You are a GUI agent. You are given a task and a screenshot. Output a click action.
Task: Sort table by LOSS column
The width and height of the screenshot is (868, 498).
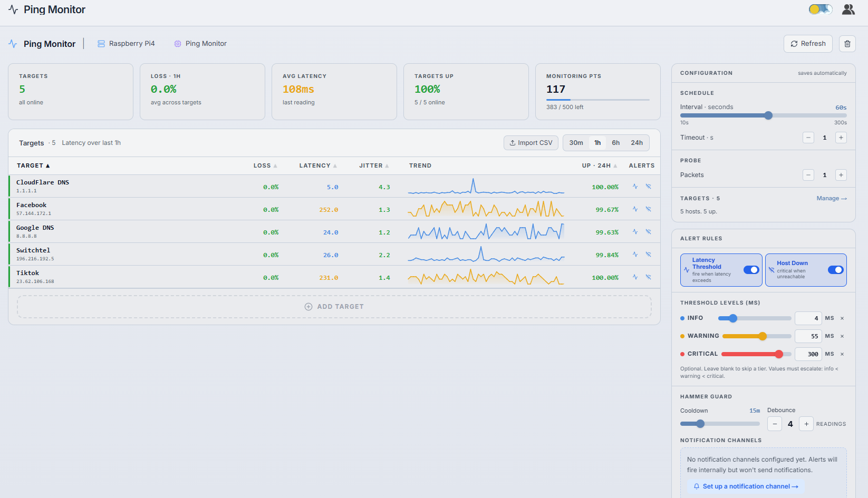pos(265,165)
